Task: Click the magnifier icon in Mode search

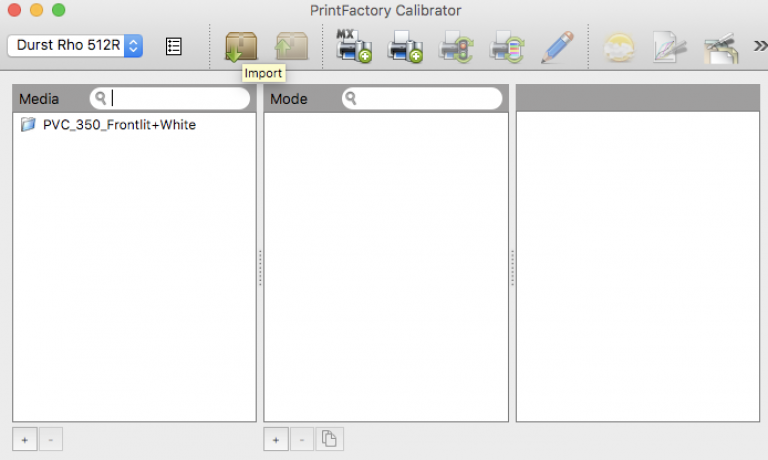Action: click(x=351, y=98)
